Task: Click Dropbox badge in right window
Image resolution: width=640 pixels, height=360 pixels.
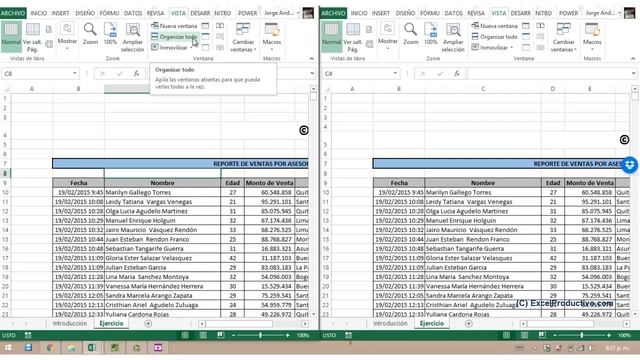Action: pyautogui.click(x=630, y=165)
